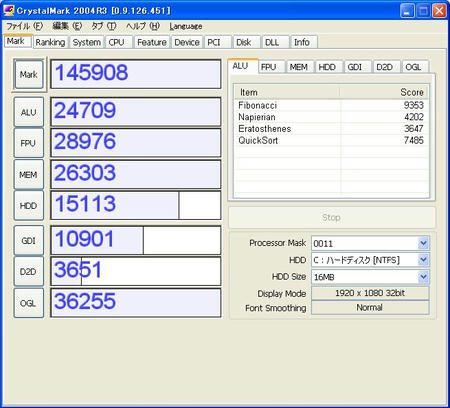Click the 1920 x 1080 32bit Display Mode button
Viewport: 450px width, 408px height.
[x=370, y=293]
